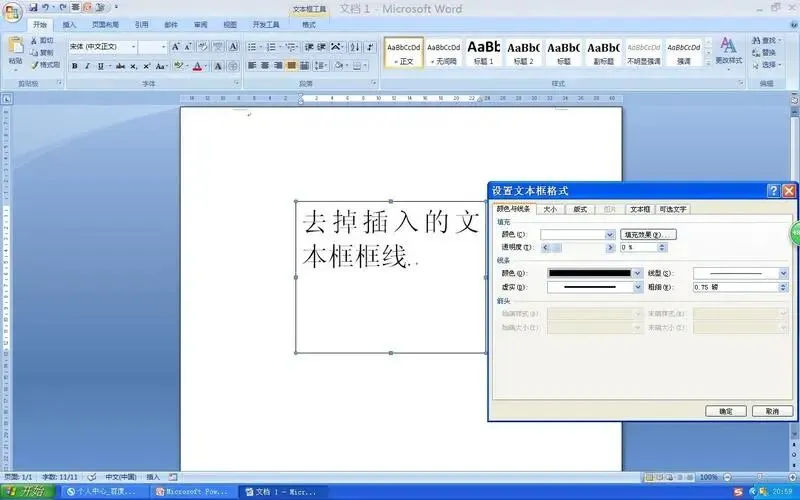Open 开发工具 ribbon tab
Image resolution: width=800 pixels, height=500 pixels.
(266, 24)
